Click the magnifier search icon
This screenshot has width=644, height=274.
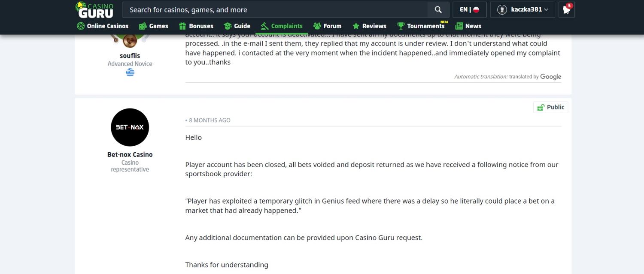(438, 10)
